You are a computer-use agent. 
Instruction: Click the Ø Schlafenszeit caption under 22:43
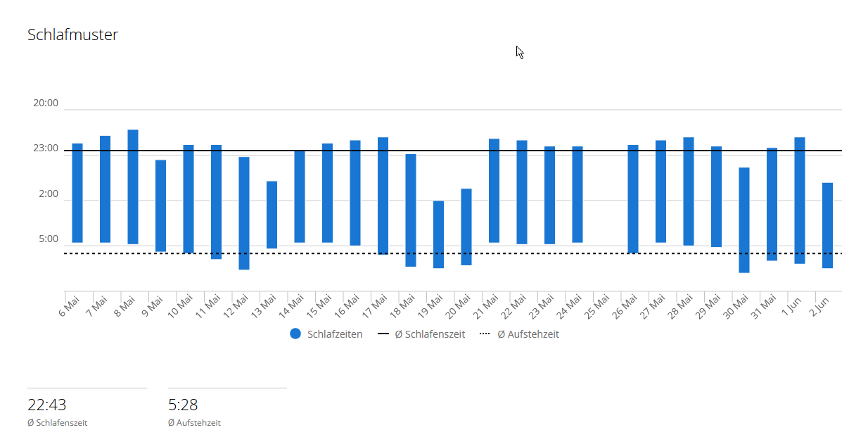point(58,423)
